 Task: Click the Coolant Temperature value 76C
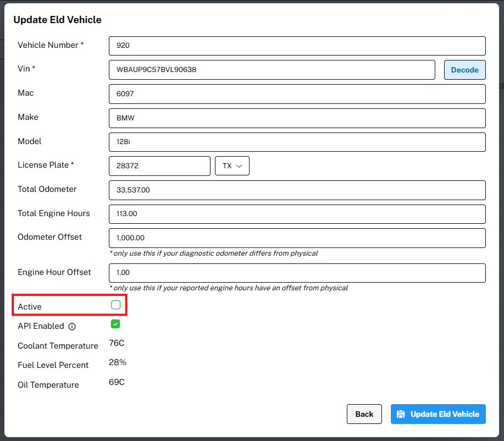click(x=117, y=344)
